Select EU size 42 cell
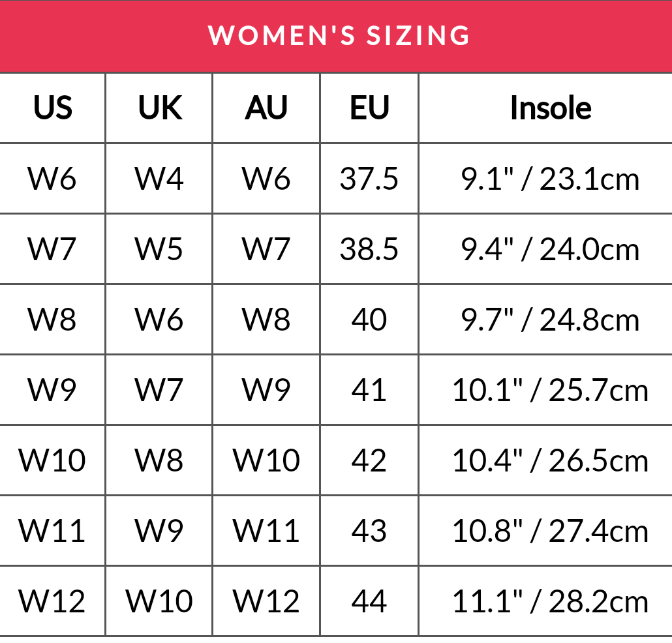This screenshot has width=672, height=643. coord(369,460)
